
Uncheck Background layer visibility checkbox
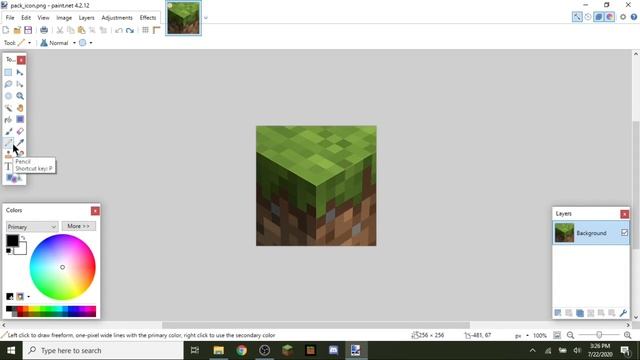[624, 233]
